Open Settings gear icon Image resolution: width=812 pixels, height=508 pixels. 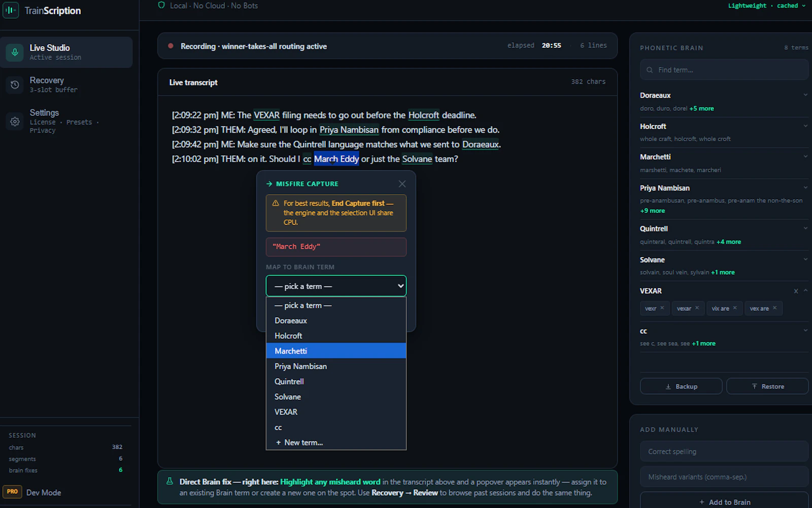click(15, 121)
